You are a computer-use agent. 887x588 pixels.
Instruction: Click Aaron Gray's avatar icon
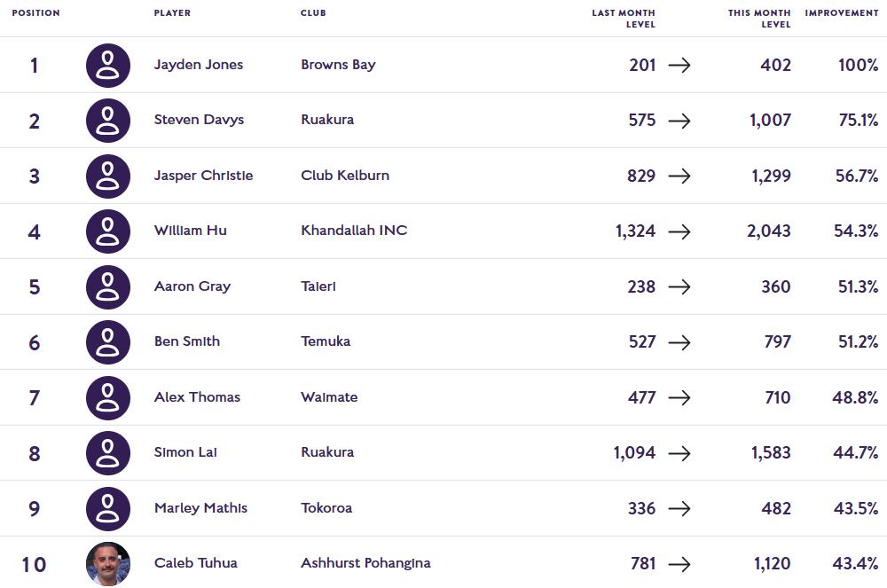point(108,286)
